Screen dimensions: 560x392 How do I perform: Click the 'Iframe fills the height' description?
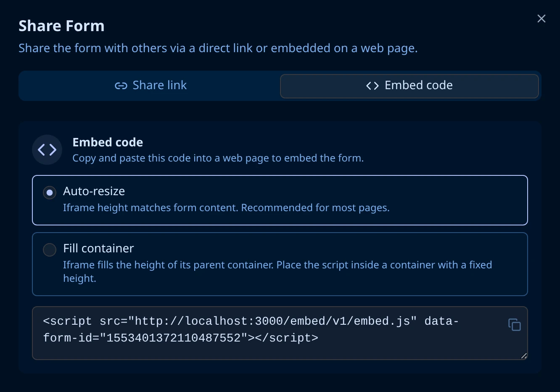tap(277, 271)
